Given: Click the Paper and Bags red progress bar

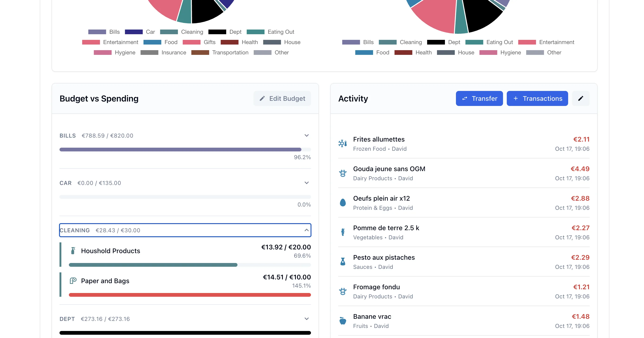Looking at the screenshot, I should 190,295.
